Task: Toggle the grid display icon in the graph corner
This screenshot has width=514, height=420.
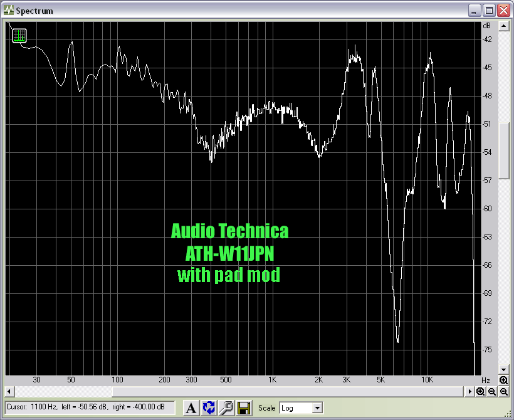Action: pos(19,35)
